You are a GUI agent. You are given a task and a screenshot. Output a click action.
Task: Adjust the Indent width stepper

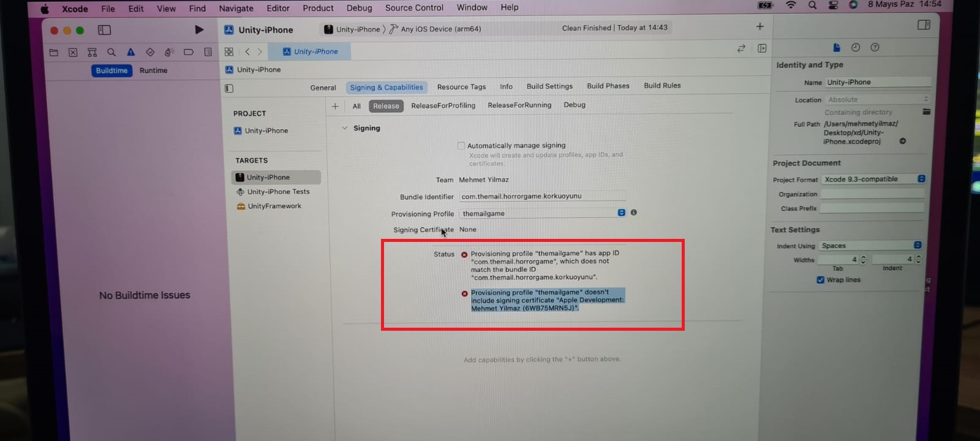[918, 260]
